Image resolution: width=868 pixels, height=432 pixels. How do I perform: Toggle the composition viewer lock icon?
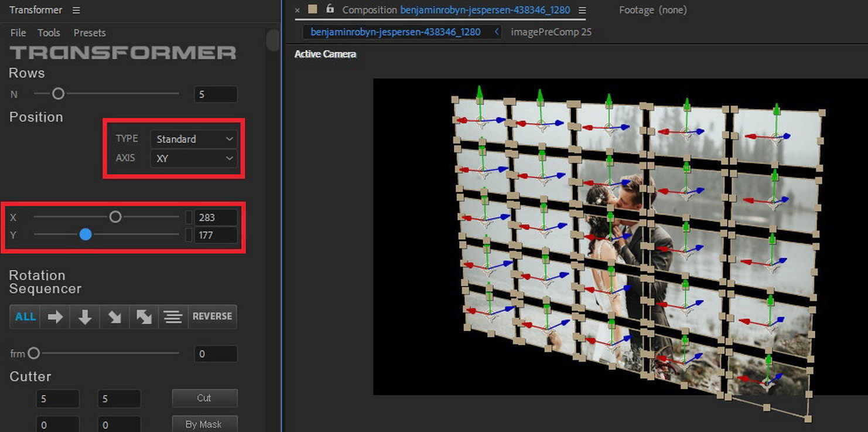pyautogui.click(x=330, y=9)
